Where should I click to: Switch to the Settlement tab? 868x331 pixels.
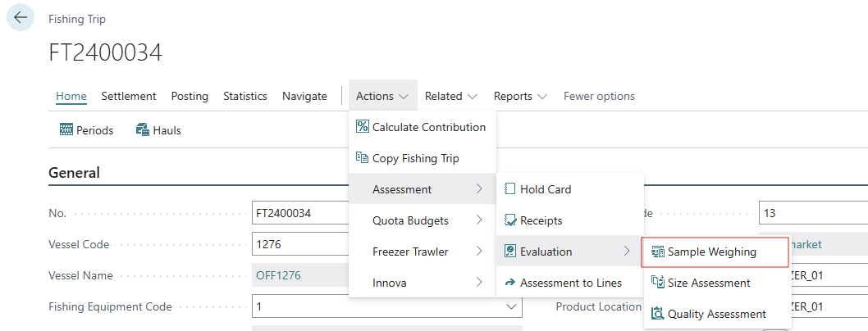pyautogui.click(x=129, y=96)
